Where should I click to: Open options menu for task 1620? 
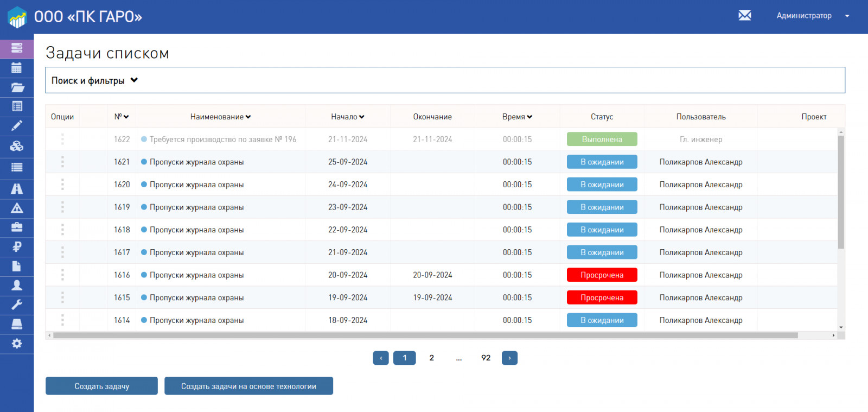62,185
